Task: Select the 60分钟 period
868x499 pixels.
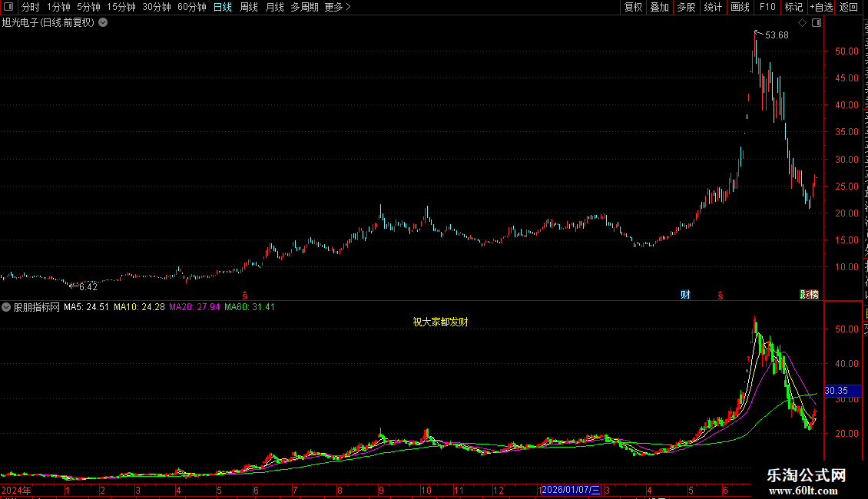Action: point(191,7)
